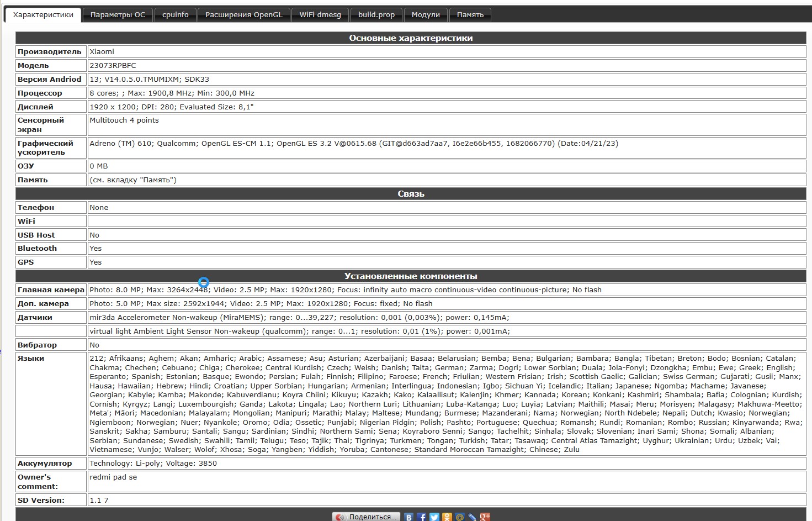The width and height of the screenshot is (812, 521).
Task: Click the GPS value Yes
Action: (95, 262)
